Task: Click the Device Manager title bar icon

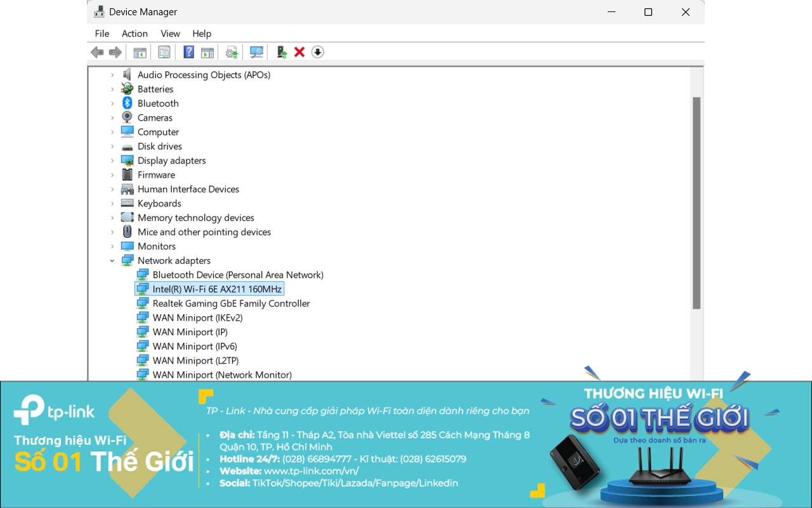Action: [99, 12]
